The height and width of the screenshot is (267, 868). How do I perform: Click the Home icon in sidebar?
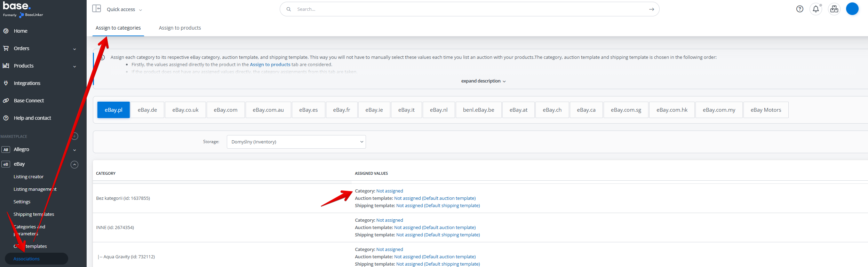click(x=6, y=31)
